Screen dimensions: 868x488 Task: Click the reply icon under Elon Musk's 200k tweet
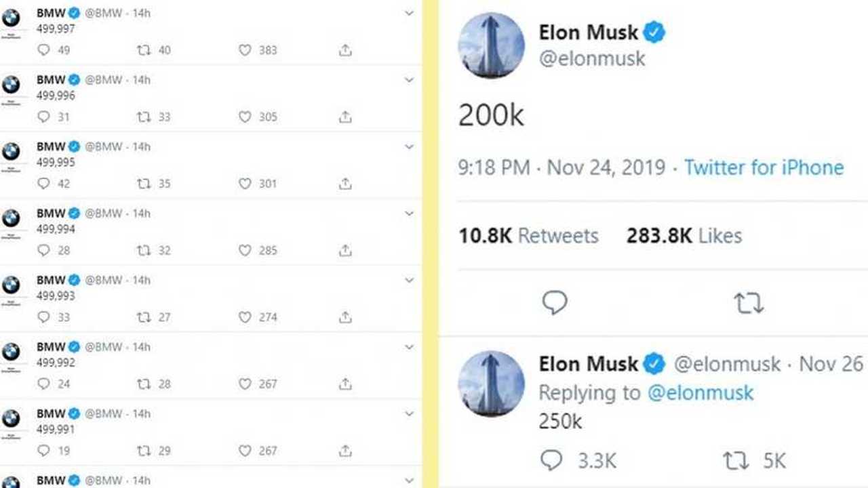pos(555,303)
